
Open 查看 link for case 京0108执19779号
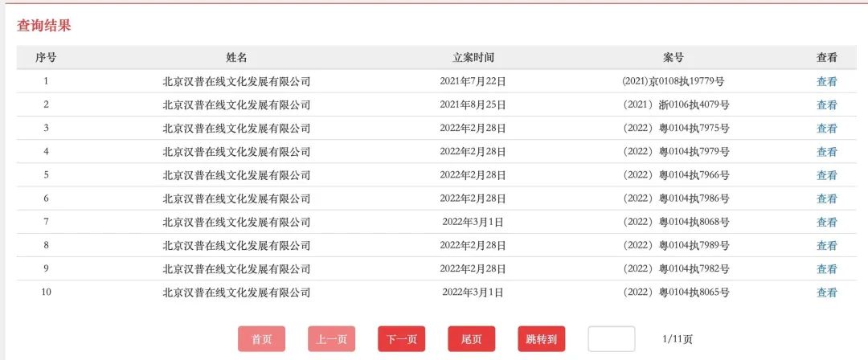point(826,81)
